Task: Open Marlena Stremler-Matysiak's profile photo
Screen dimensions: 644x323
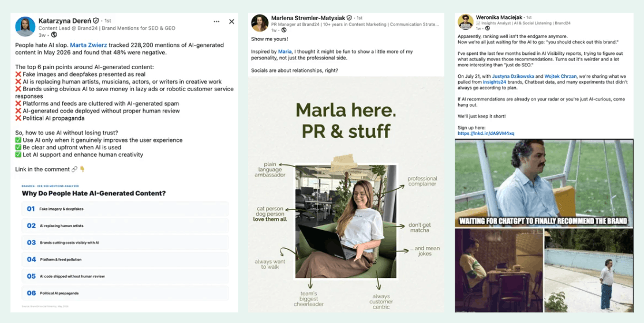Action: tap(260, 23)
